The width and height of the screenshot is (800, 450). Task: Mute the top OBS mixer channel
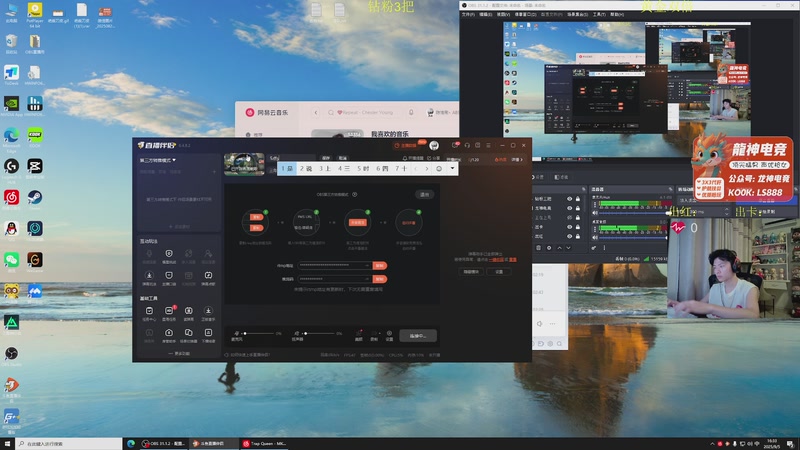point(595,212)
